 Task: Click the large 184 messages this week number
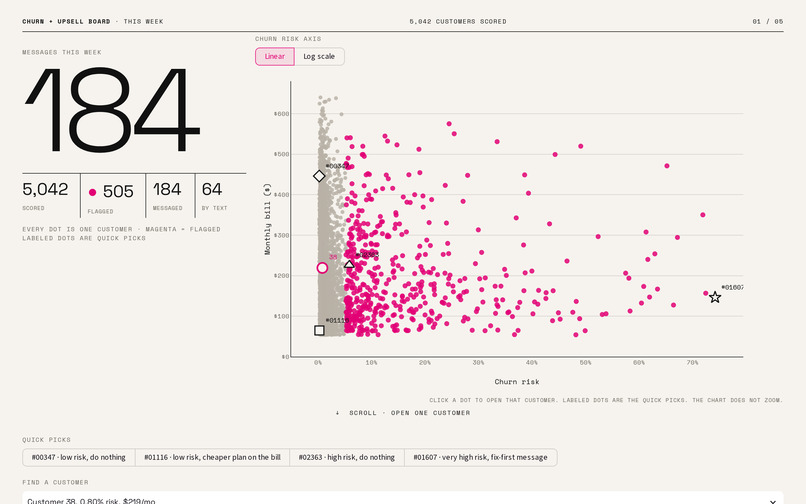112,110
